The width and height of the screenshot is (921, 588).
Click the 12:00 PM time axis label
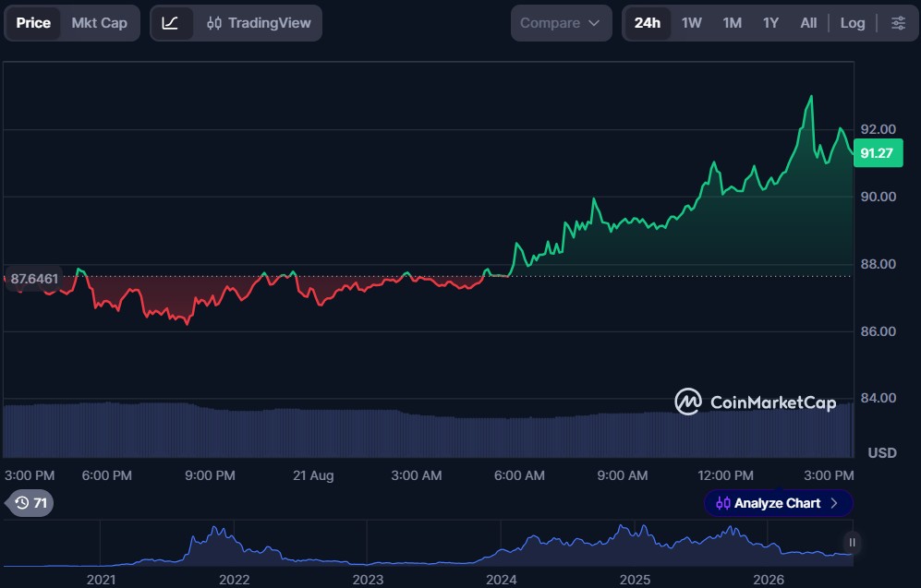point(725,475)
